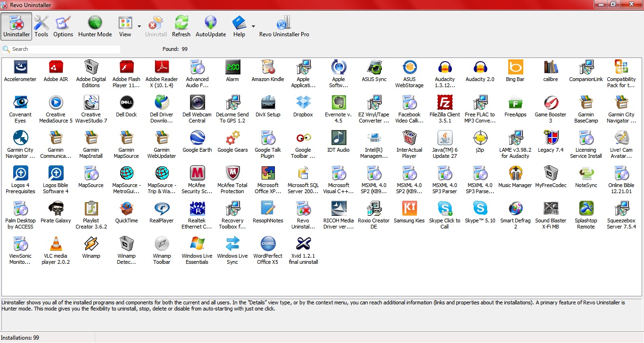
Task: Select the Splashtop Remote icon
Action: pyautogui.click(x=586, y=209)
